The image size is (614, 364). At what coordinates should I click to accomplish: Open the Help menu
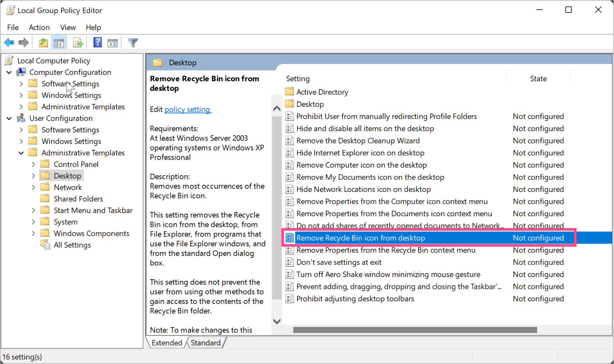(x=93, y=27)
